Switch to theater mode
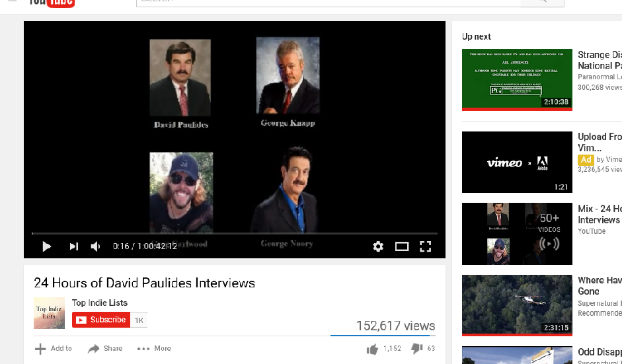Screen dimensions: 622x364 pos(402,246)
